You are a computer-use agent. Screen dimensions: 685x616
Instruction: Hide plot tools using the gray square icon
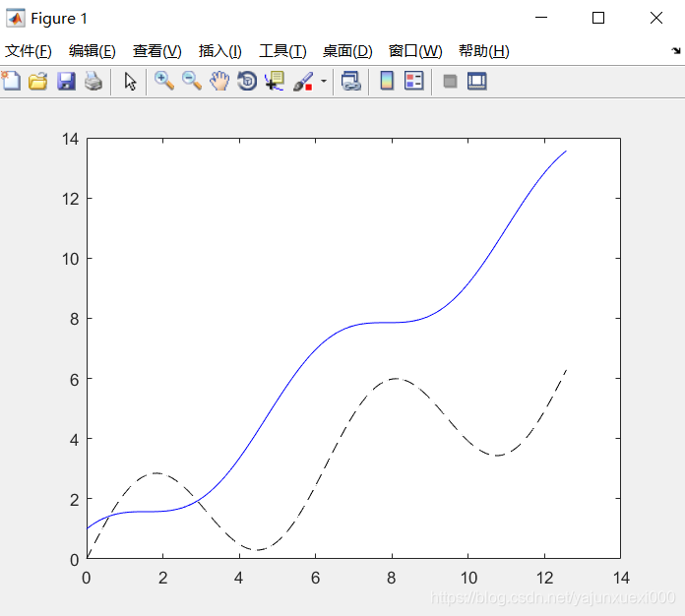coord(450,82)
